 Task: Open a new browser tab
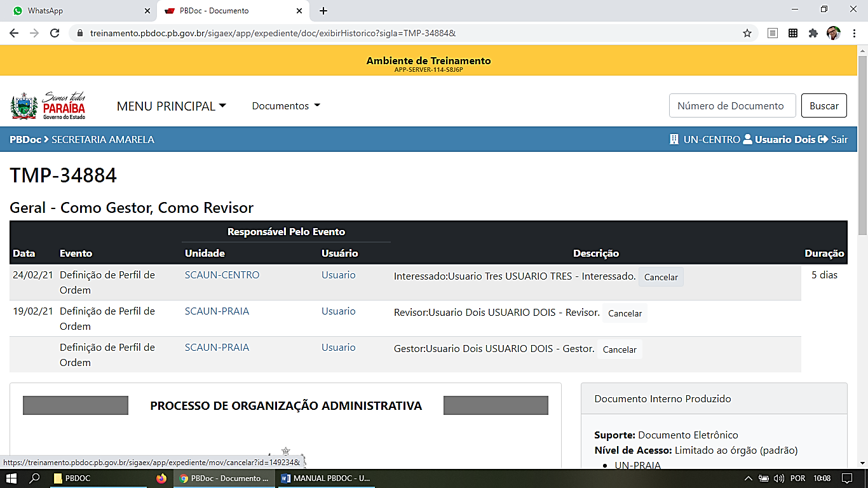pos(323,11)
